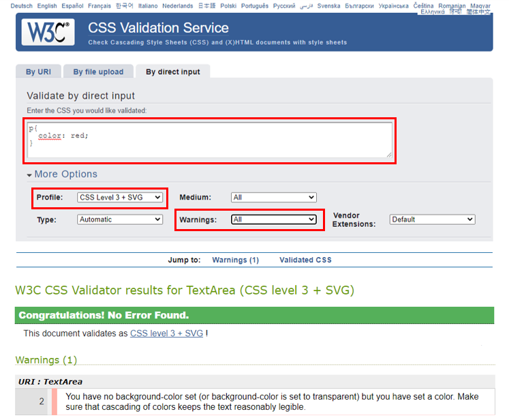
Task: Open the Medium dropdown
Action: pos(274,197)
